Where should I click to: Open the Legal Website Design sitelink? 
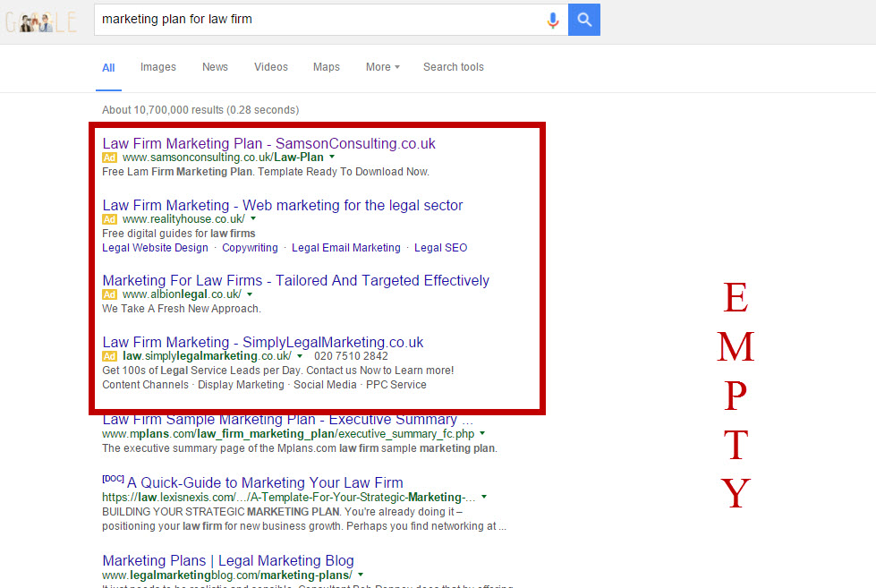pos(155,248)
